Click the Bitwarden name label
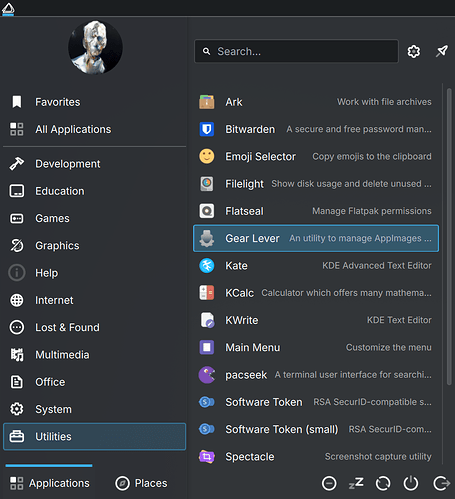This screenshot has width=455, height=499. (250, 129)
